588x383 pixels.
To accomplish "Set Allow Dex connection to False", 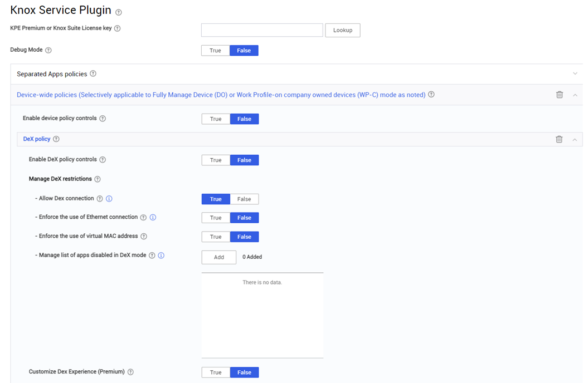I will tap(244, 199).
